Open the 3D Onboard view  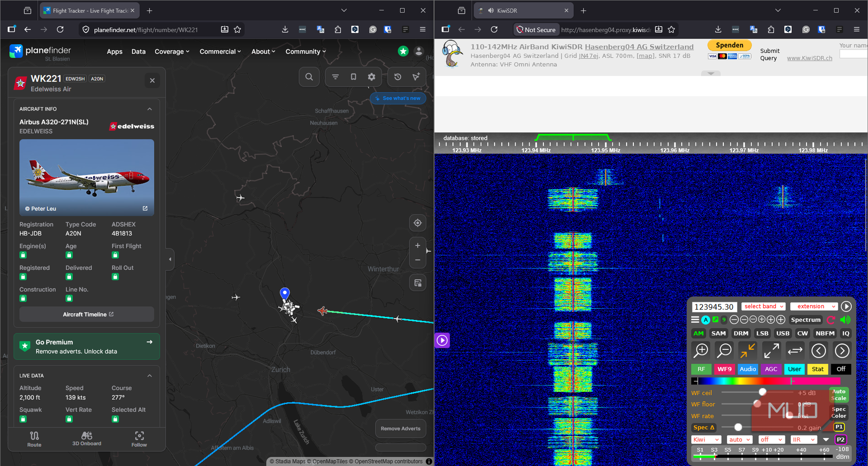[x=87, y=439]
